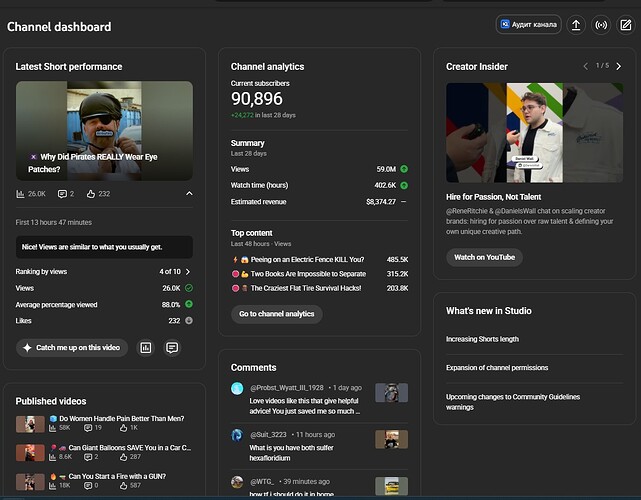The width and height of the screenshot is (641, 500).
Task: Click Nice! Views are similar message banner
Action: click(104, 247)
